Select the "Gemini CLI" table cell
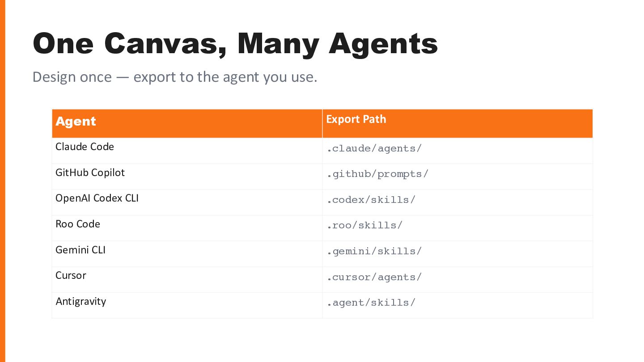Screen dimensions: 644x362 click(x=80, y=250)
